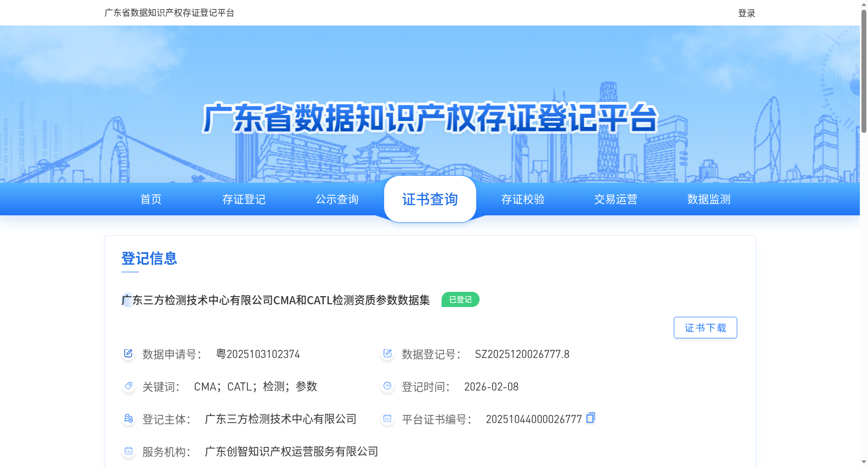The height and width of the screenshot is (467, 868).
Task: Click service agency 广东创智知识产权运营服务有限公司
Action: coord(291,451)
